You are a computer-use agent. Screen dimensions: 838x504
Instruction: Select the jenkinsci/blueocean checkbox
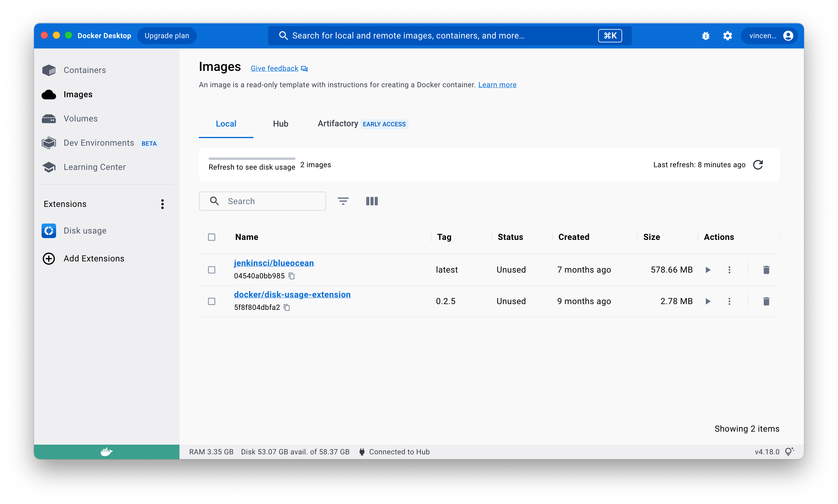pyautogui.click(x=211, y=270)
